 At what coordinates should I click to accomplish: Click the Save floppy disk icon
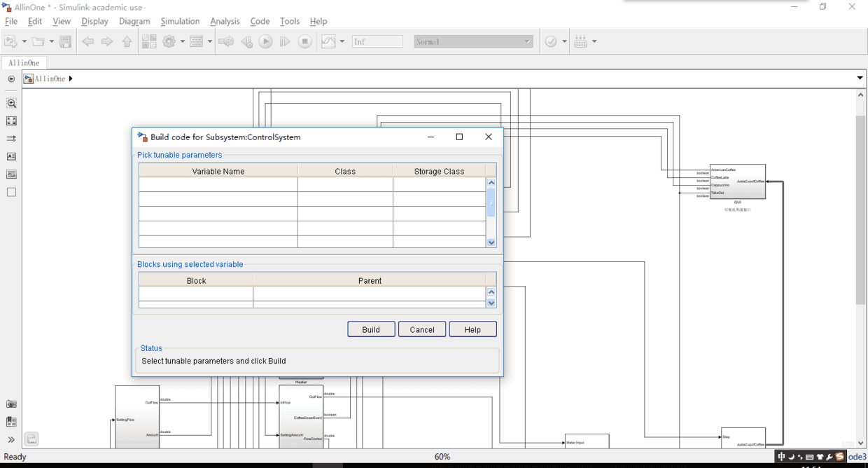[65, 42]
